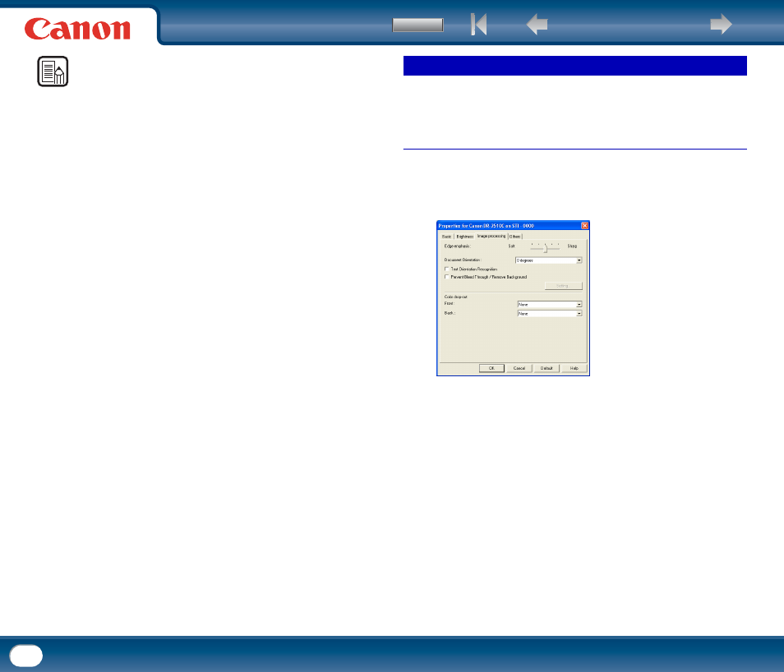The height and width of the screenshot is (672, 784).
Task: Close the Properties dialog with the red X
Action: [584, 225]
